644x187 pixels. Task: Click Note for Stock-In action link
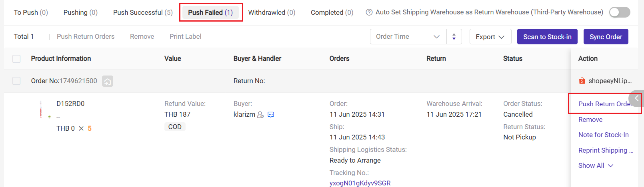point(604,135)
